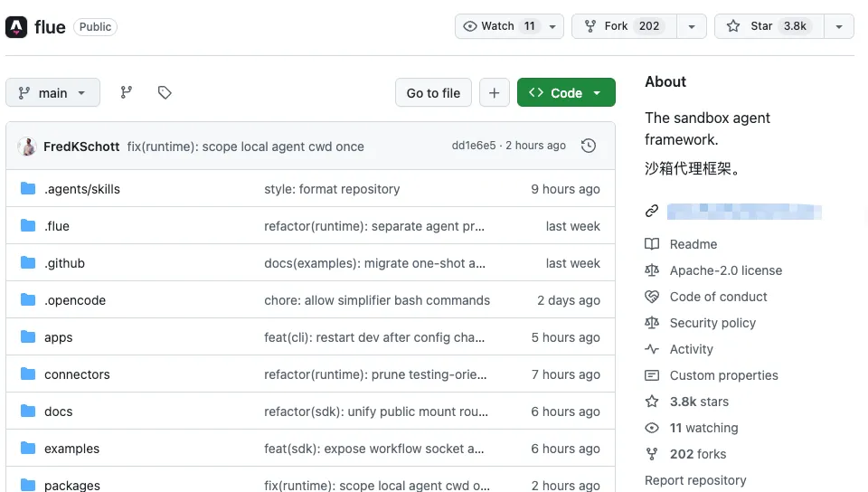Open 'refactor(sdk): unify public mount' commit
The image size is (868, 492).
click(x=376, y=412)
